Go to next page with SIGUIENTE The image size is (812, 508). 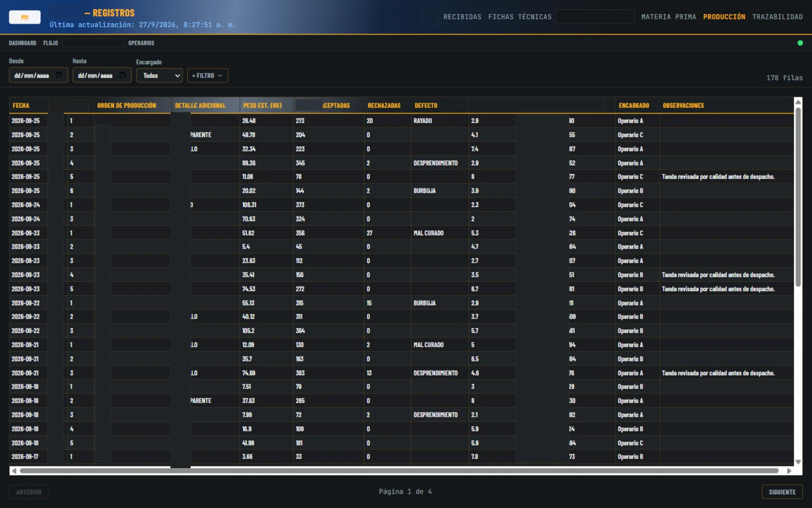click(x=782, y=492)
